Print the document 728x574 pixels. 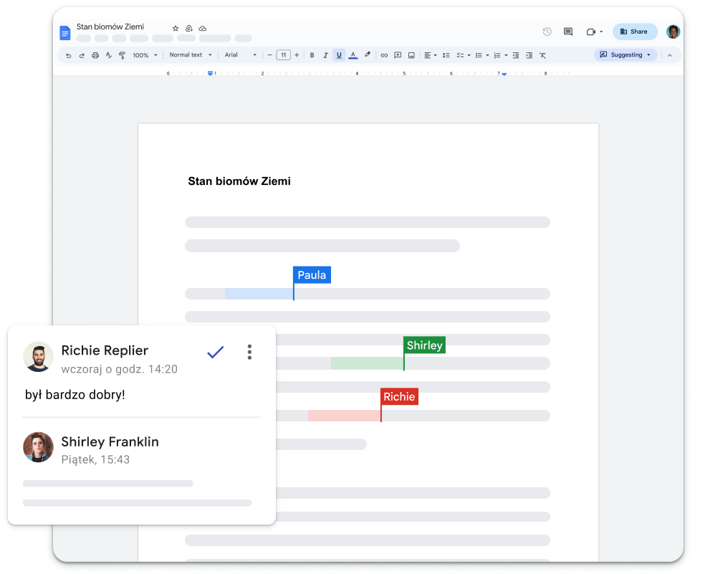click(95, 55)
